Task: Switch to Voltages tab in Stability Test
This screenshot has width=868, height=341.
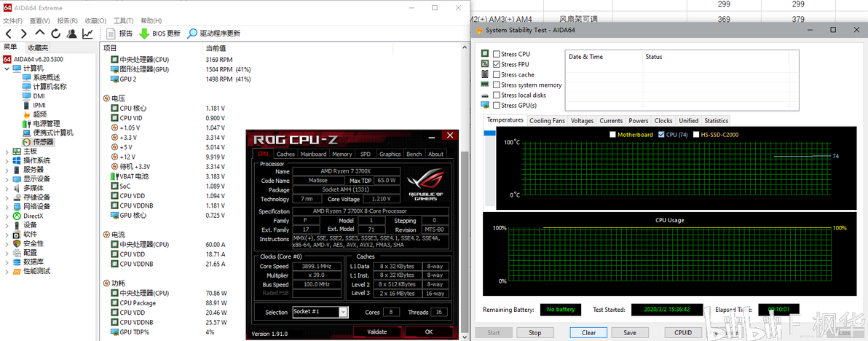Action: click(582, 121)
